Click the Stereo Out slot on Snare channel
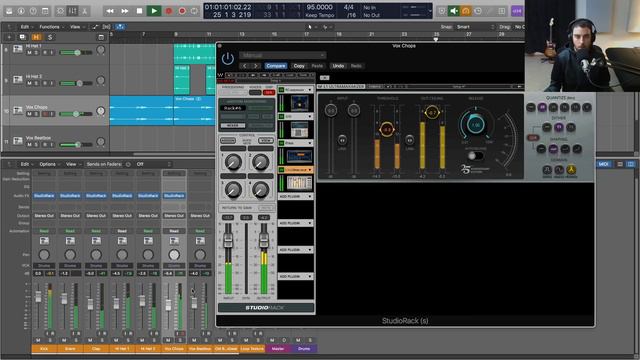The width and height of the screenshot is (640, 360). coord(70,216)
